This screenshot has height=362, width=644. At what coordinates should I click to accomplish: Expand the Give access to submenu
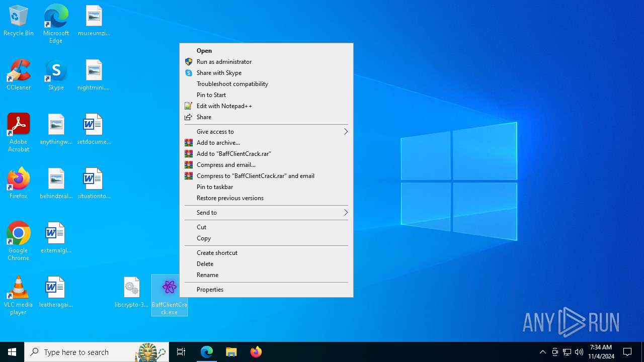click(266, 132)
